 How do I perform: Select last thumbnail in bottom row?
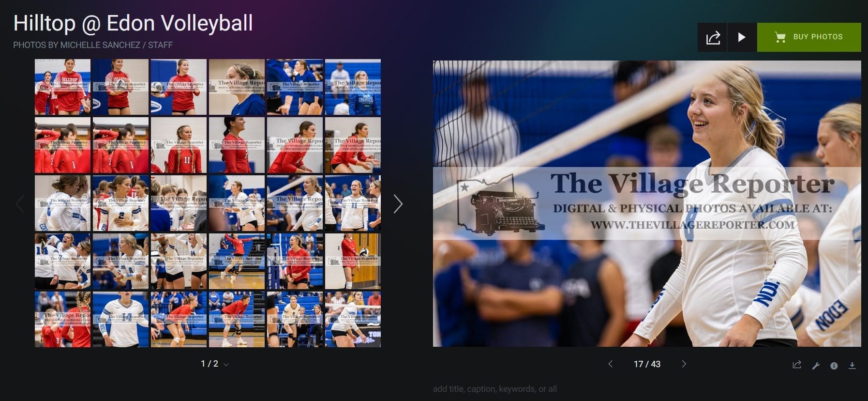click(x=353, y=320)
